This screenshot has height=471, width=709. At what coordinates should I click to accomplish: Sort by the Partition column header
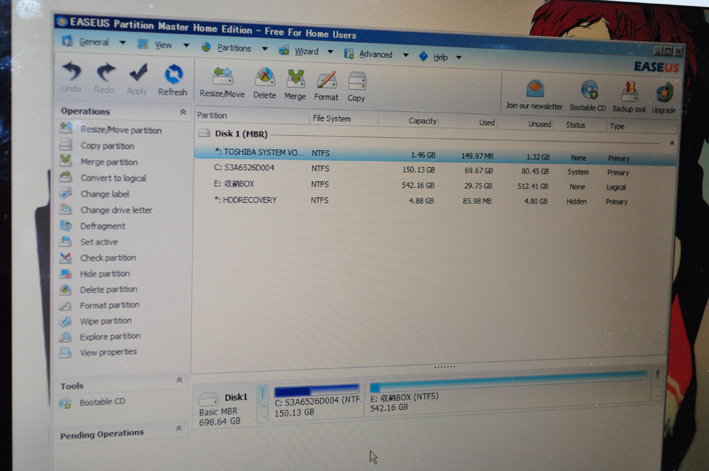252,116
